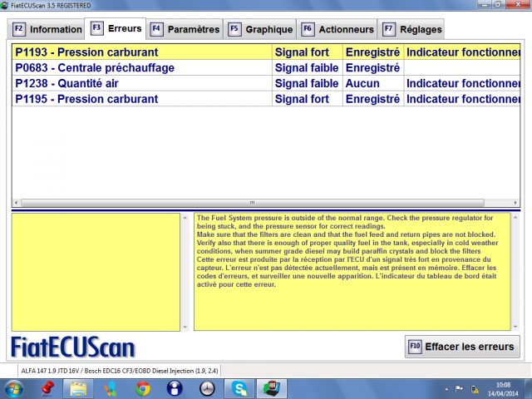Open Skype from the taskbar

239,389
